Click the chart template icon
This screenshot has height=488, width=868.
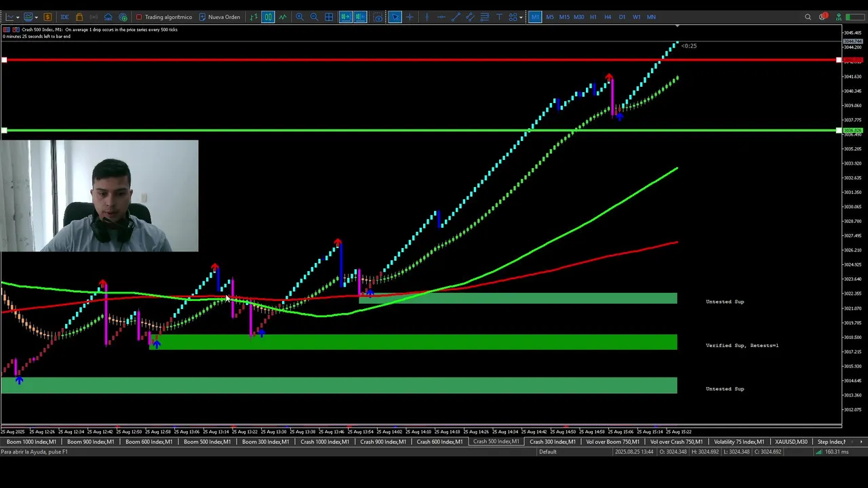click(x=28, y=17)
